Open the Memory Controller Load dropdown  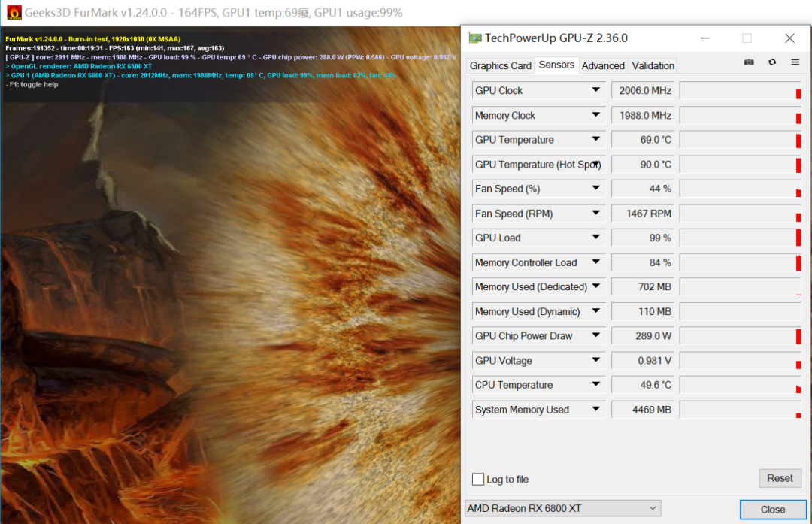[x=596, y=262]
